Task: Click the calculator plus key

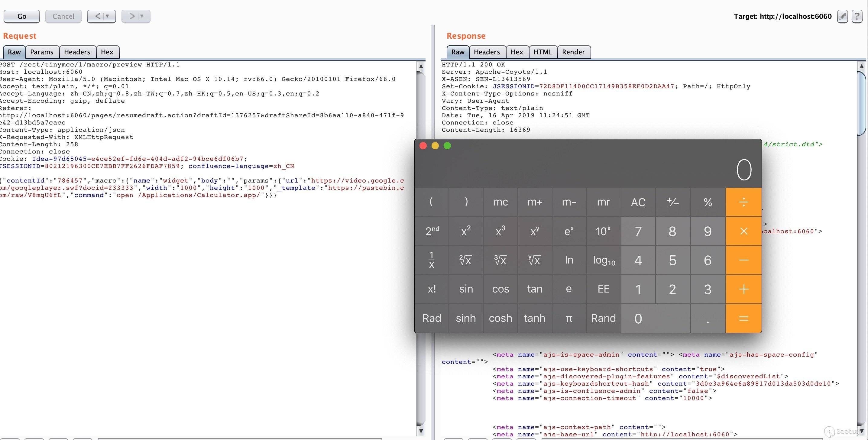Action: pos(743,289)
